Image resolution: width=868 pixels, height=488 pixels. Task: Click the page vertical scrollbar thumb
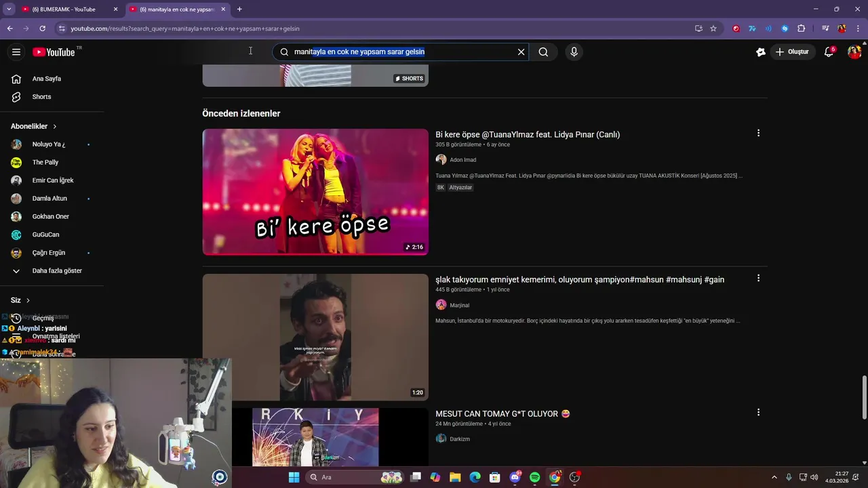point(864,396)
